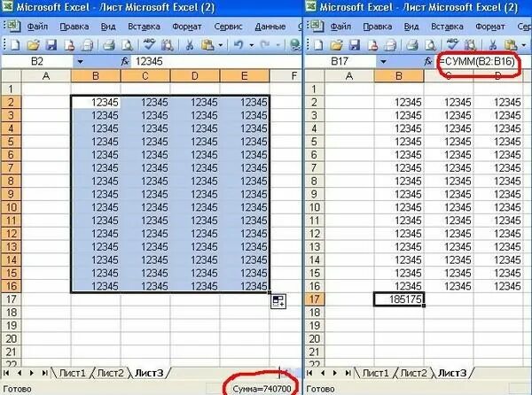532x395 pixels.
Task: Open Формат menu in right window
Action: click(x=490, y=27)
